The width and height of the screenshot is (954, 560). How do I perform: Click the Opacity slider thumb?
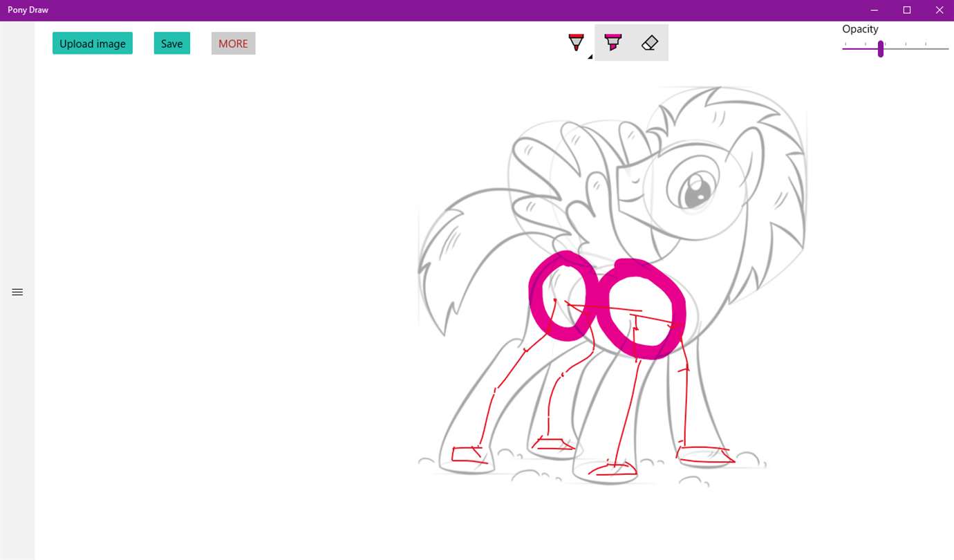881,48
